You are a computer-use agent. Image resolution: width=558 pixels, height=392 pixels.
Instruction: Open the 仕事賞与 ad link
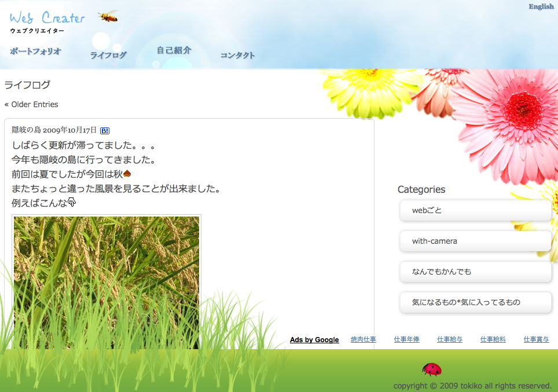[536, 339]
